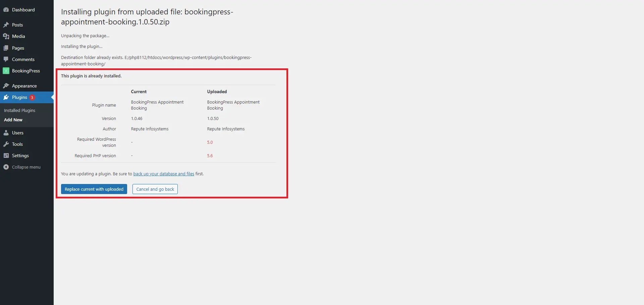Click the Posts pushpin icon
Image resolution: width=644 pixels, height=305 pixels.
point(6,25)
